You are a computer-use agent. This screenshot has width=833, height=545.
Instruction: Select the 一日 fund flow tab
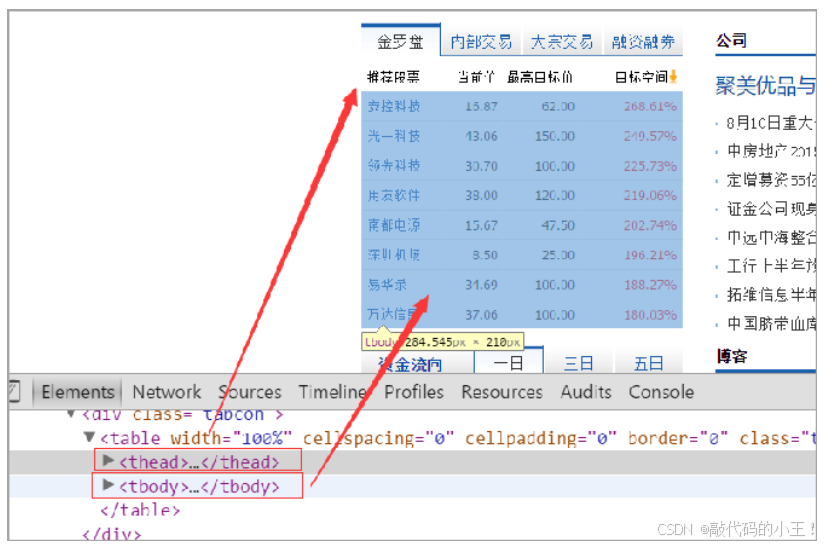point(508,362)
